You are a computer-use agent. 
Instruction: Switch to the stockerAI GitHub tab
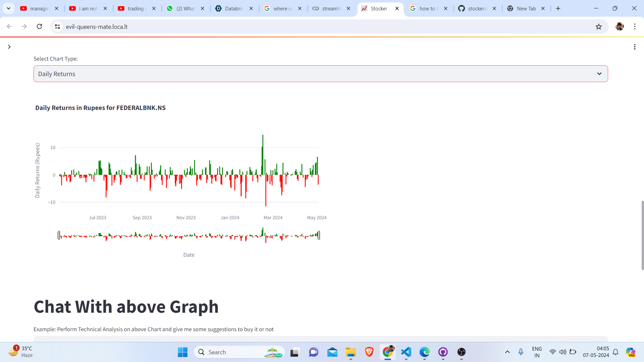[x=477, y=9]
